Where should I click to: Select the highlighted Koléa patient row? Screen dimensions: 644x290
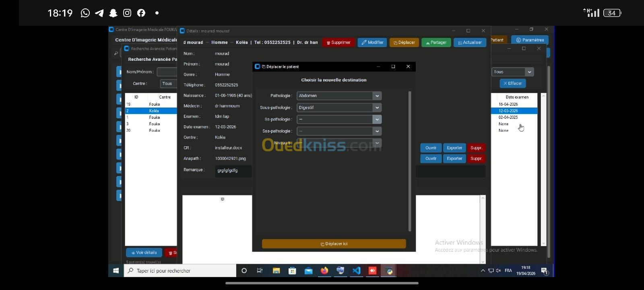point(151,111)
